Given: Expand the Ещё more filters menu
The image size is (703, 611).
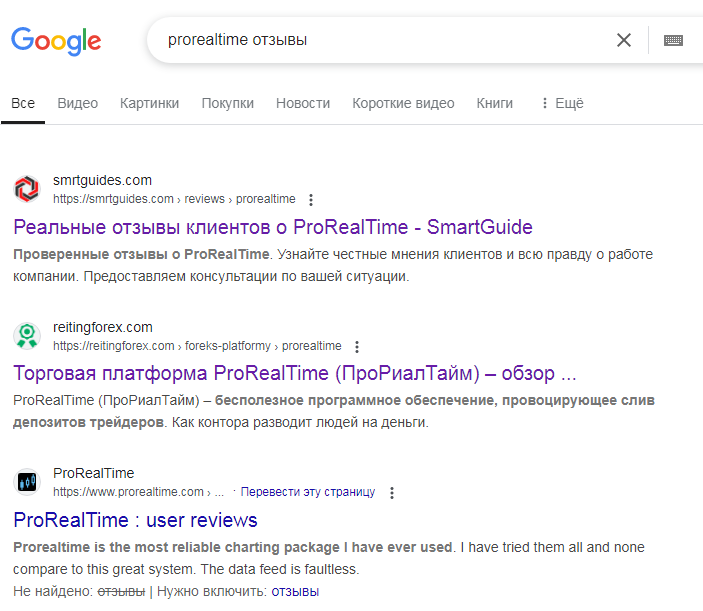Looking at the screenshot, I should (561, 103).
